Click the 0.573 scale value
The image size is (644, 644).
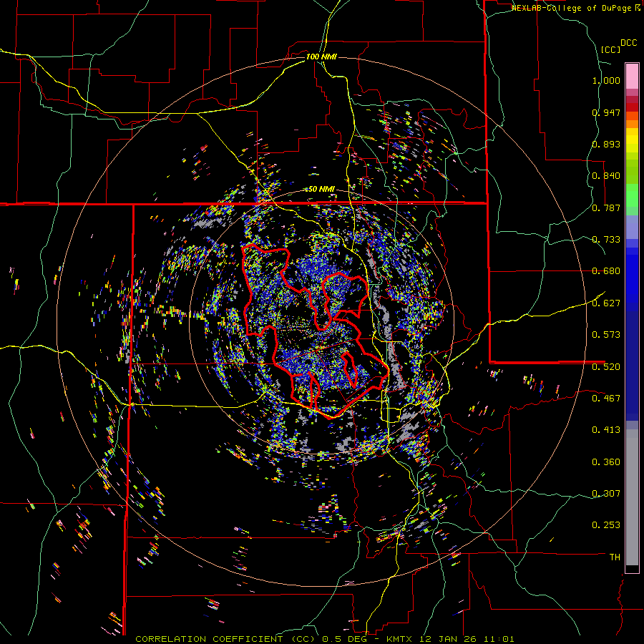pyautogui.click(x=606, y=334)
